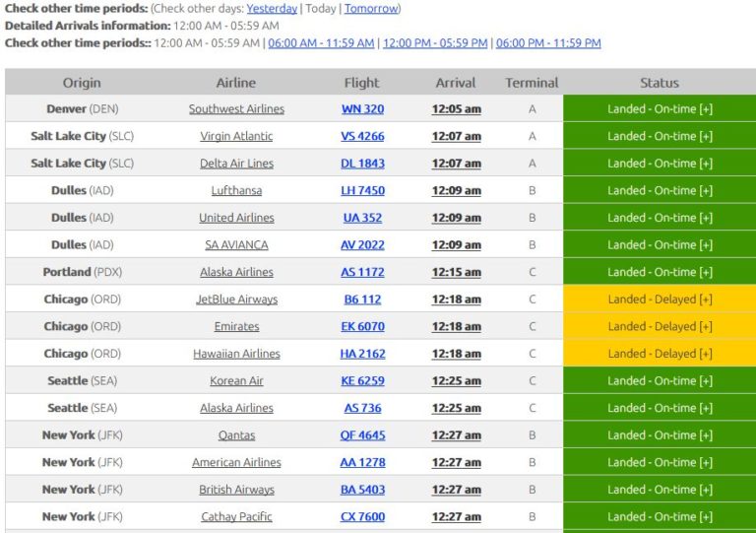The height and width of the screenshot is (533, 756).
Task: Click the Portland (PDX) origin cell
Action: 83,272
